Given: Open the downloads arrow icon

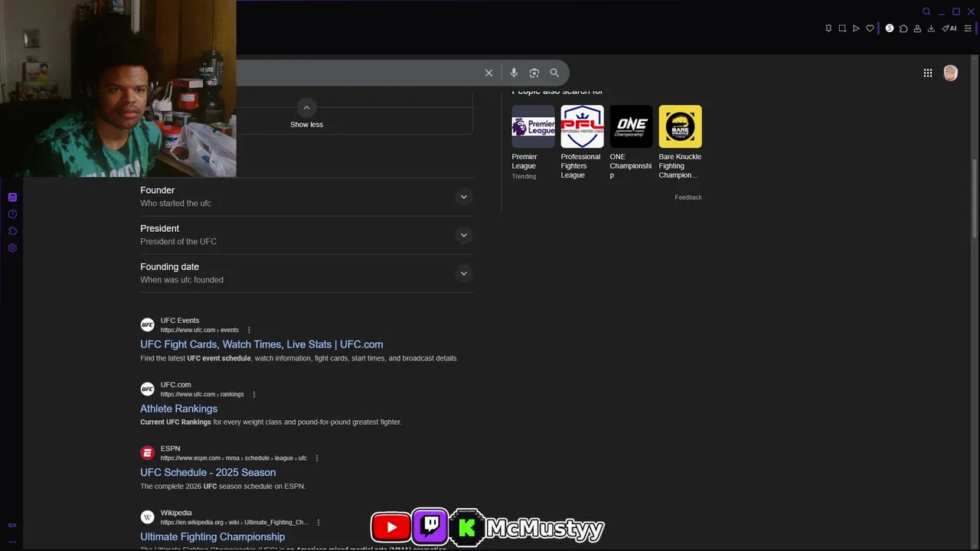Looking at the screenshot, I should click(x=931, y=28).
